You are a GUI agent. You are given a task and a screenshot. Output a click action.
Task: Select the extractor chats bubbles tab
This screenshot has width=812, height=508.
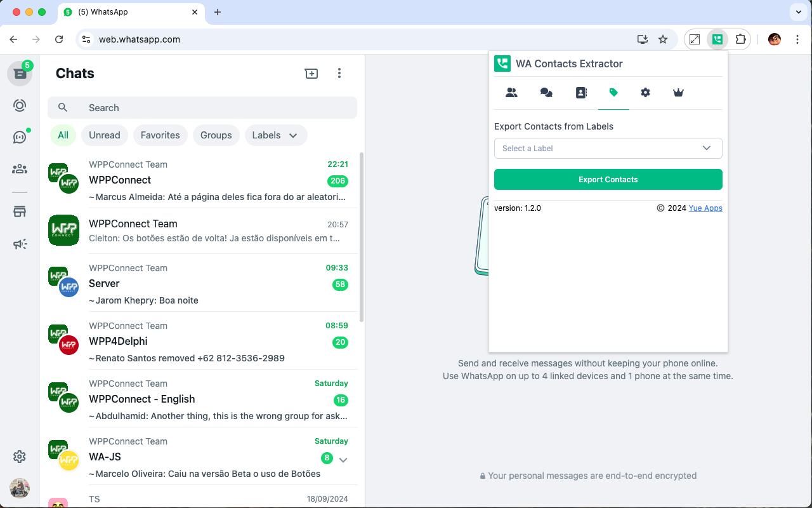click(x=546, y=93)
